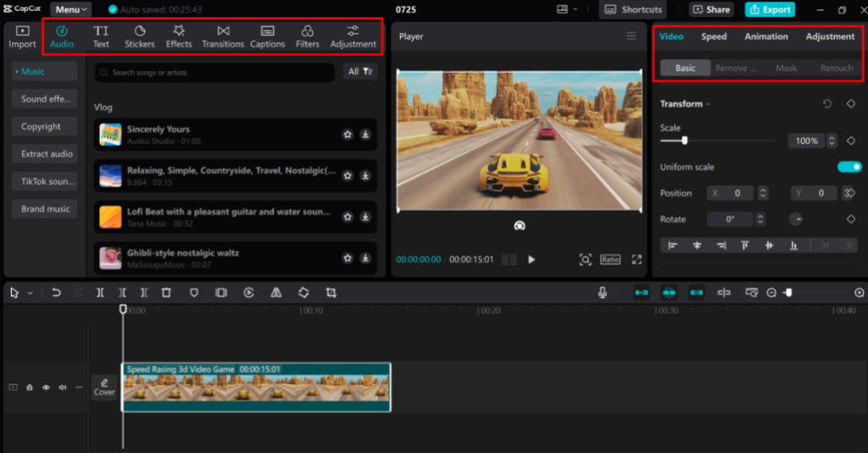Toggle the Uniform scale switch
The image size is (868, 453).
click(849, 166)
